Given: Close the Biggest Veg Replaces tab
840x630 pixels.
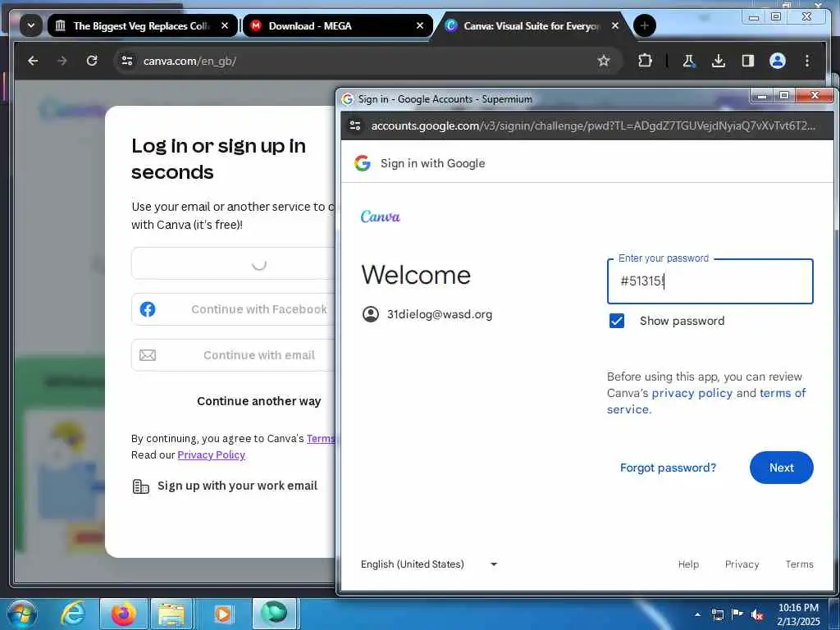Looking at the screenshot, I should pyautogui.click(x=225, y=25).
